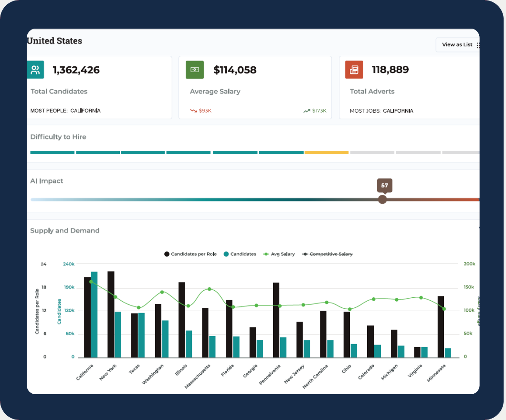Click the Minnesota Avg Salary data point

[444, 309]
